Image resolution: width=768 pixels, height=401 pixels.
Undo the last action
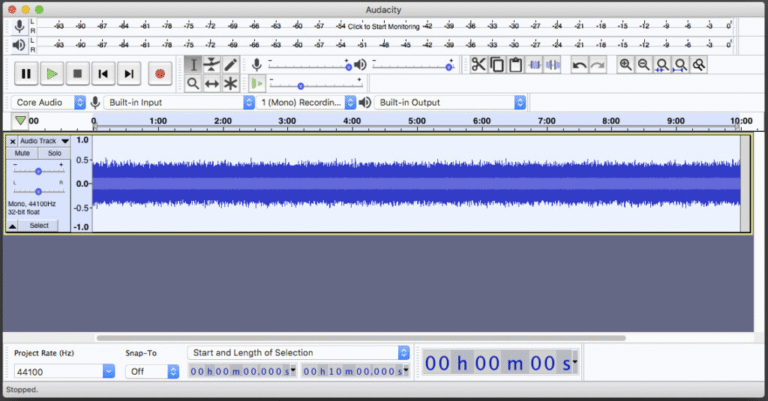(580, 65)
